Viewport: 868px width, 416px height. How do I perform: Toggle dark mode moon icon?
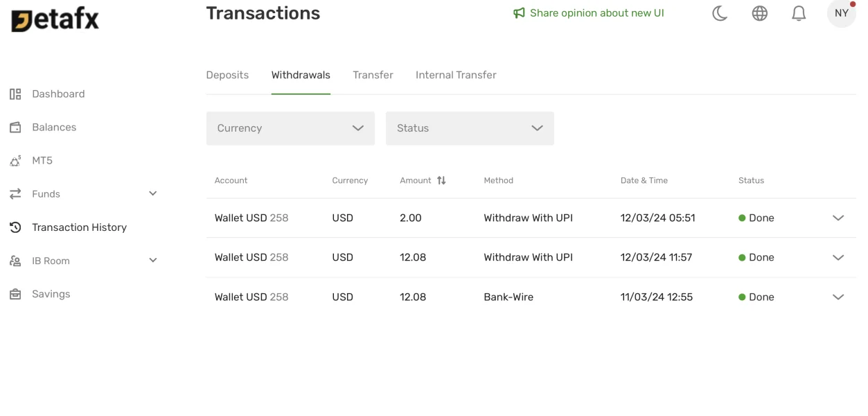720,13
